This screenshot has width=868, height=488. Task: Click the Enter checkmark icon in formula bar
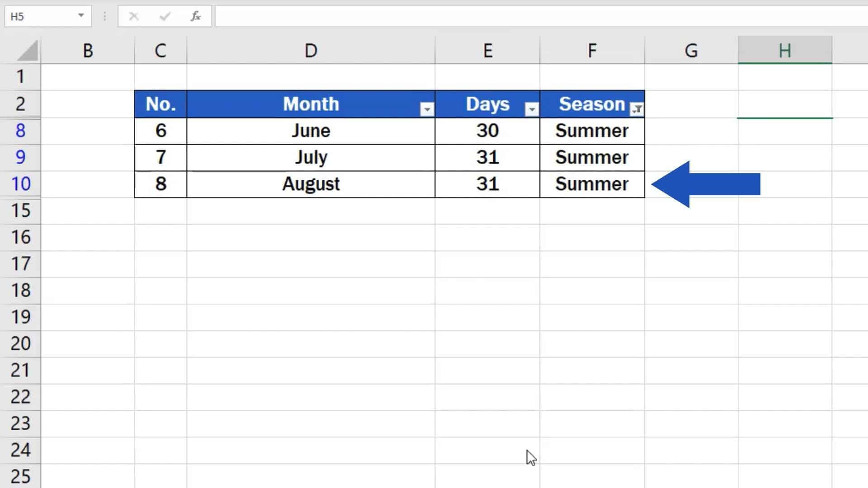[165, 17]
